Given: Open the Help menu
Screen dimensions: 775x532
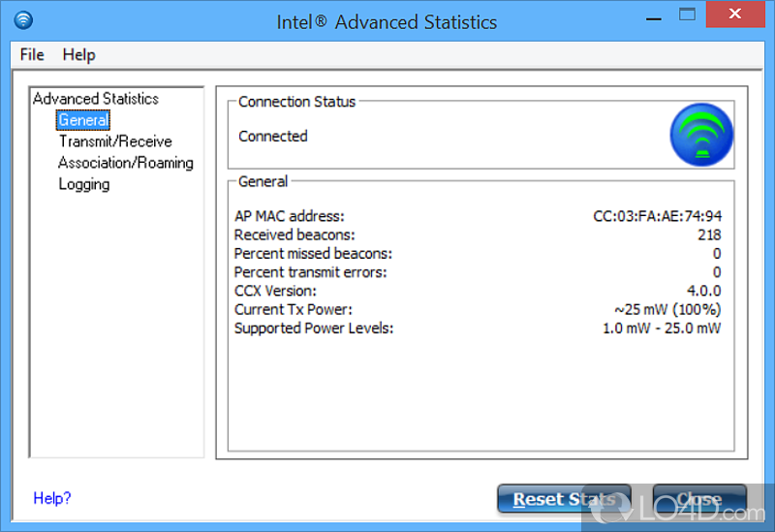Looking at the screenshot, I should tap(78, 54).
